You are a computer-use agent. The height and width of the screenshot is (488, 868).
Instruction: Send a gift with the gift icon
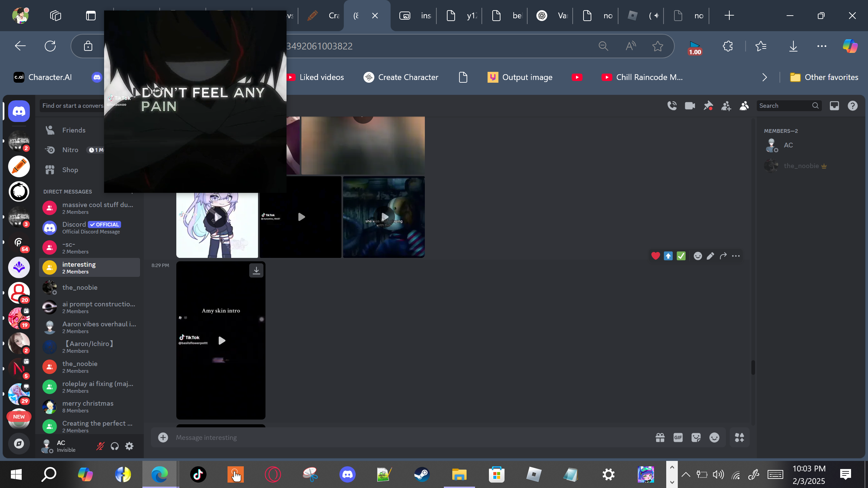(x=660, y=438)
